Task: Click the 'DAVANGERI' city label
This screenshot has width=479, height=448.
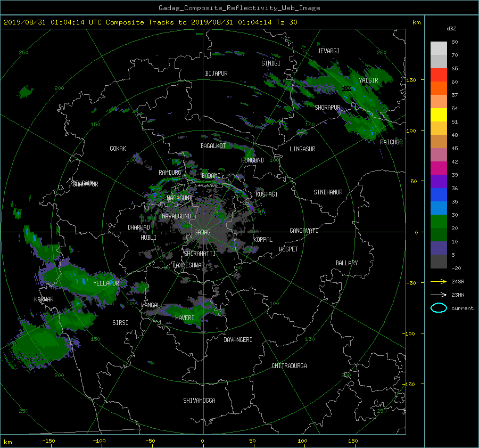Action: click(238, 340)
